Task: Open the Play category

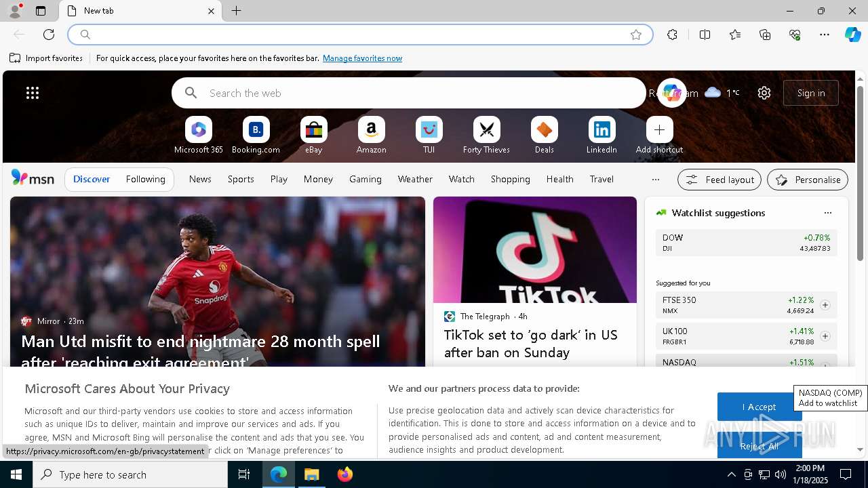Action: pyautogui.click(x=279, y=179)
